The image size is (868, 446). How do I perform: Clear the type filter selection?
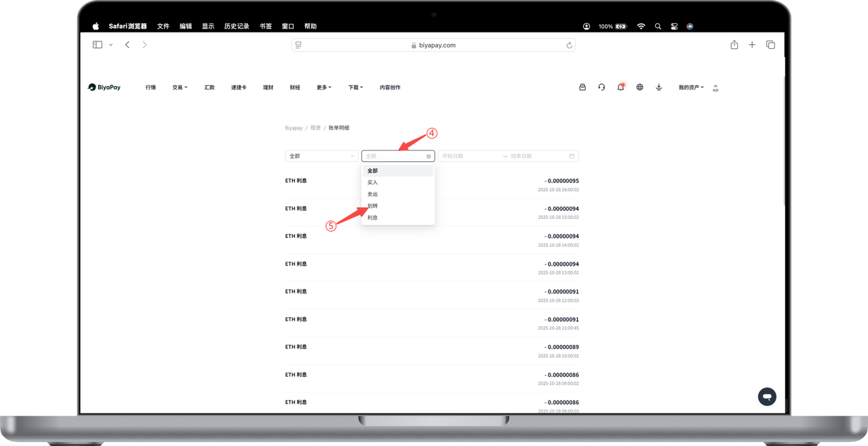coord(429,156)
